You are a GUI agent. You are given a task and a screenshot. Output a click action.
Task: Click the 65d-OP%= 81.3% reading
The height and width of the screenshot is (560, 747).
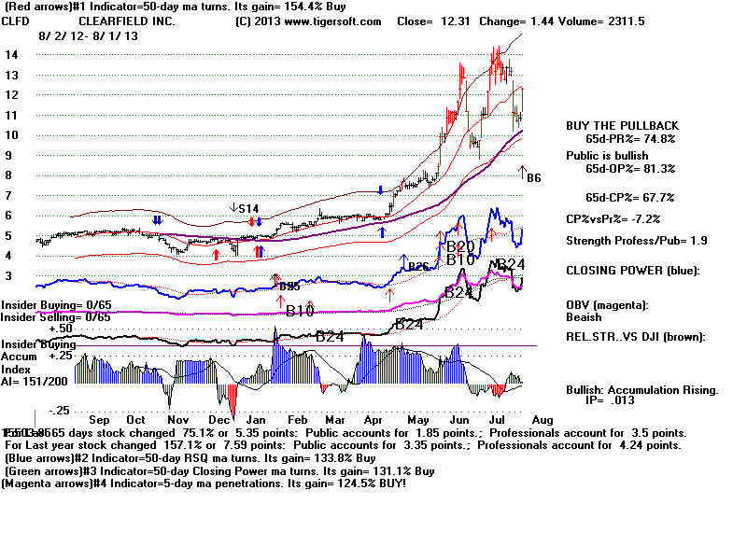pos(630,169)
